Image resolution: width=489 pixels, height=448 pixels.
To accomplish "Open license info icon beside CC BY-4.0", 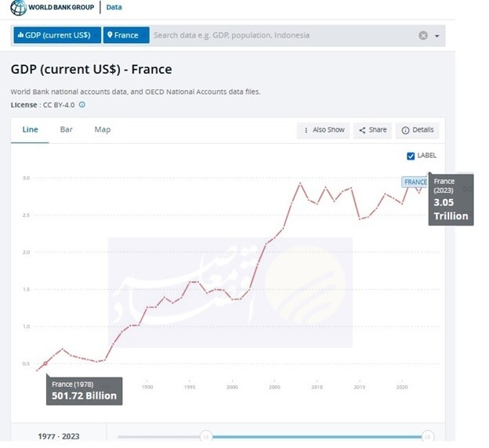I will click(x=82, y=104).
